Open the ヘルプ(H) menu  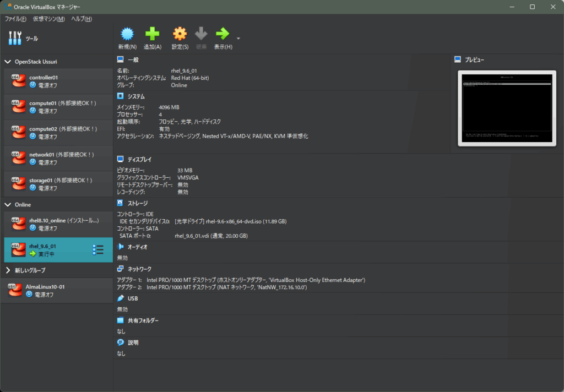pyautogui.click(x=82, y=19)
